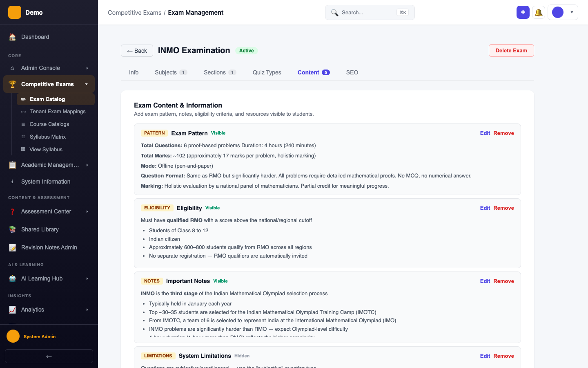
Task: Click the Hidden status on System Limitations
Action: pyautogui.click(x=242, y=356)
